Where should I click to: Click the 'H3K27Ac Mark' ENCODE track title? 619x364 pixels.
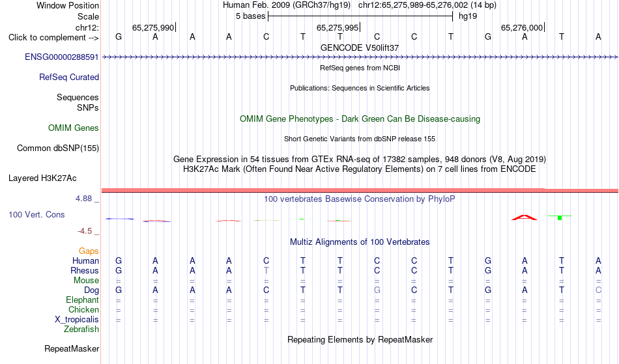pyautogui.click(x=360, y=169)
